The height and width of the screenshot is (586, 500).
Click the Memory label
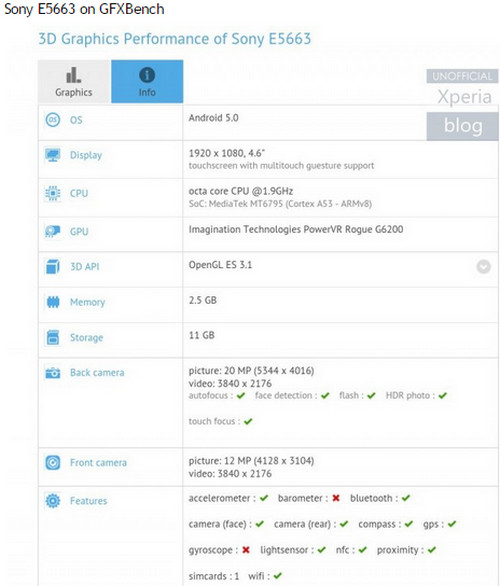coord(87,302)
